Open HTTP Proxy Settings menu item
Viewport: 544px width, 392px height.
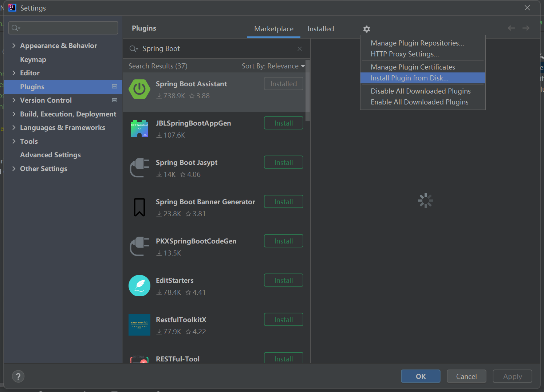(423, 54)
